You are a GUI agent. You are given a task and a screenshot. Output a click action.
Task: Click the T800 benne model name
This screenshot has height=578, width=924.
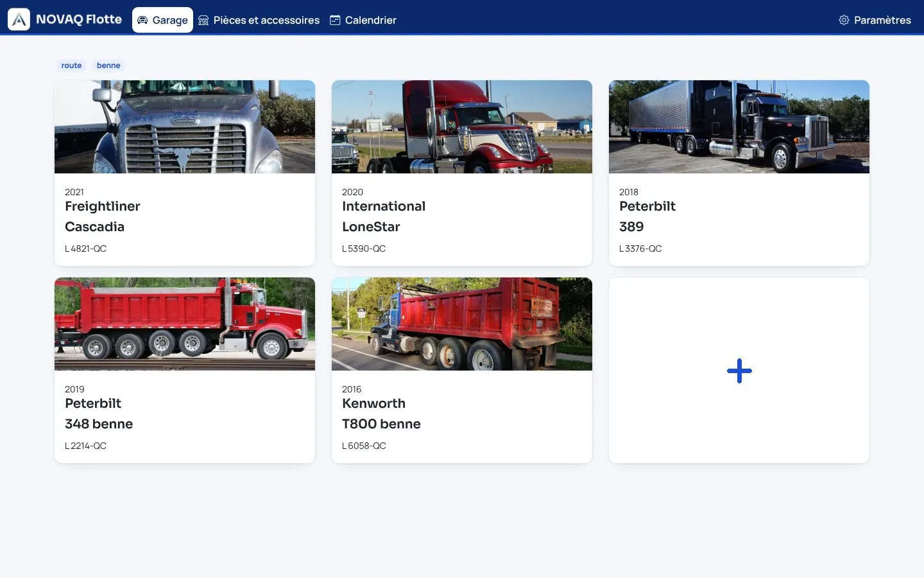click(x=381, y=424)
